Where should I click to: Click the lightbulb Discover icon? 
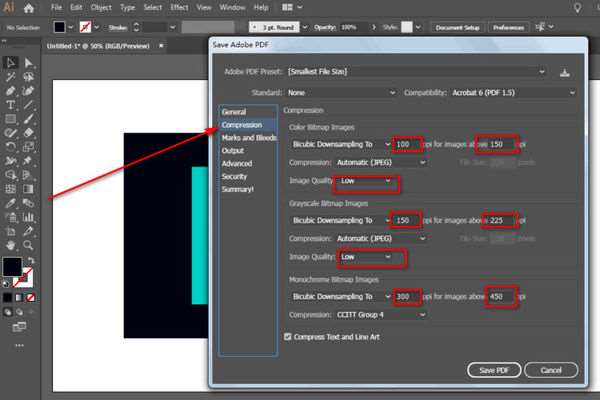pos(577,8)
